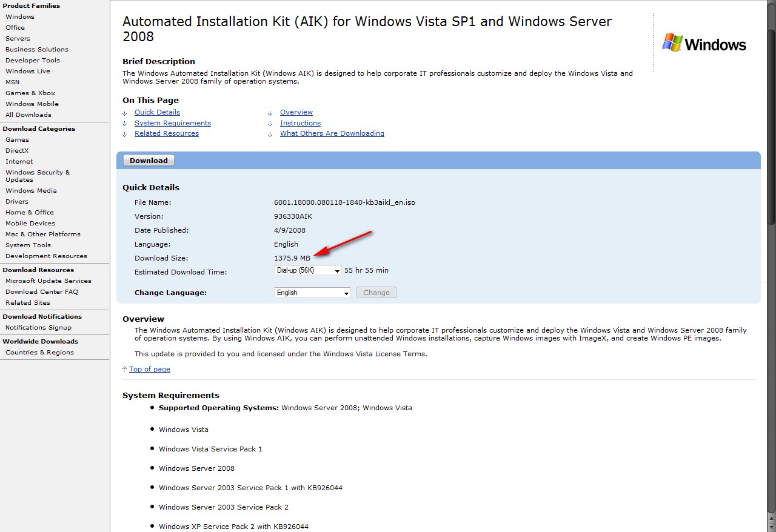Open Related Sites sidebar link

pyautogui.click(x=28, y=303)
